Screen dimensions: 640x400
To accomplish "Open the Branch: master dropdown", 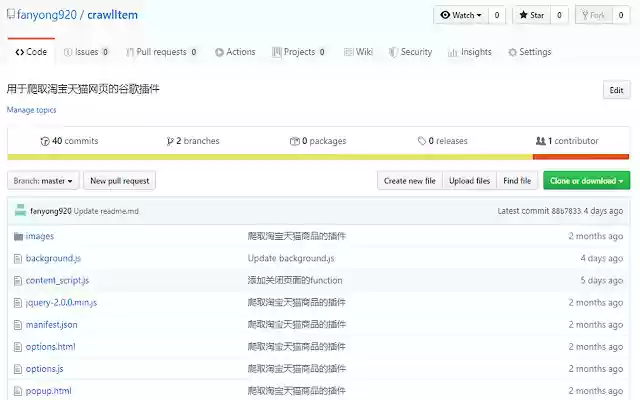I will point(43,181).
